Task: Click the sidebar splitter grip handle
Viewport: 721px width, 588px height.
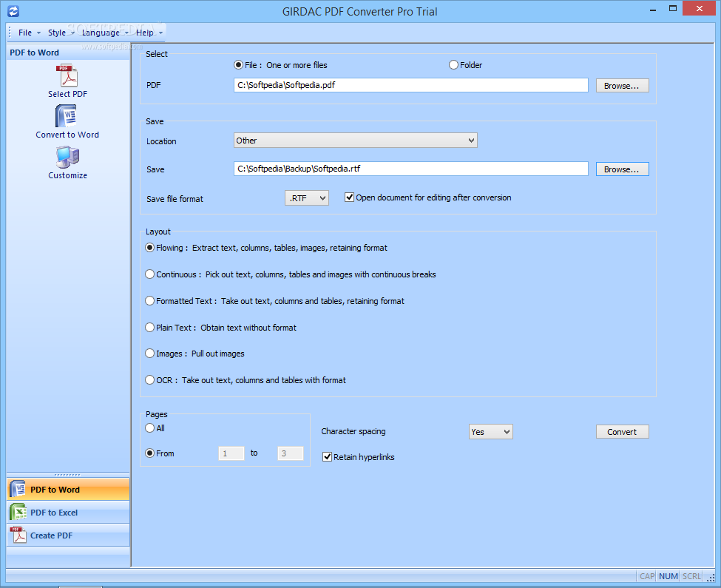Action: [x=67, y=474]
